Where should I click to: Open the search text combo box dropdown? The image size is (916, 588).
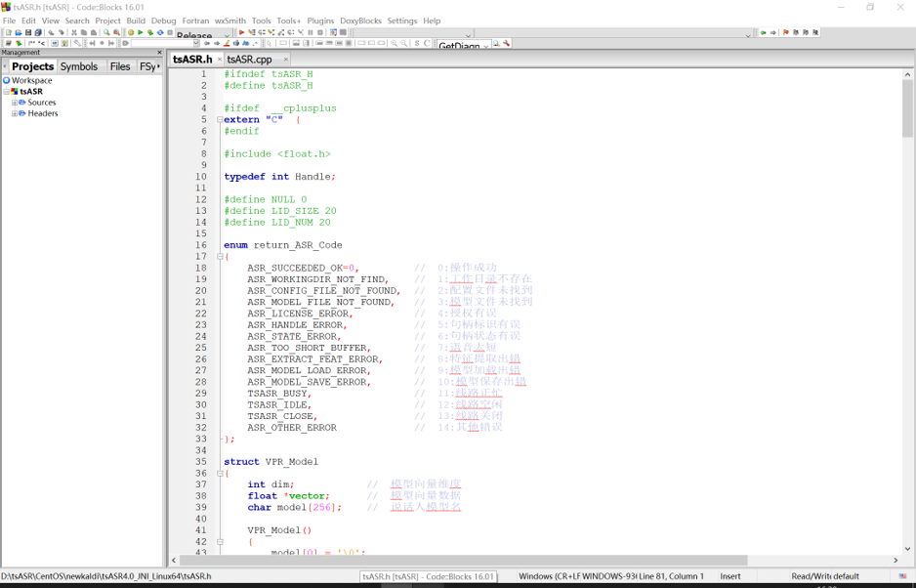196,43
